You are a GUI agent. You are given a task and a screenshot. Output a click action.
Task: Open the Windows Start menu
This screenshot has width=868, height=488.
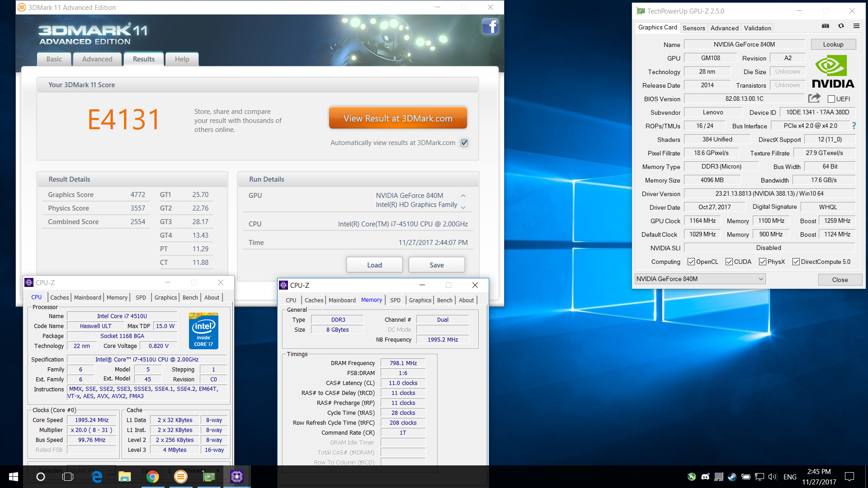click(x=13, y=477)
